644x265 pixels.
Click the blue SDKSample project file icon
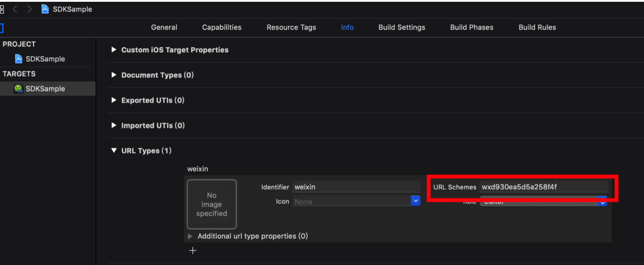click(x=18, y=59)
